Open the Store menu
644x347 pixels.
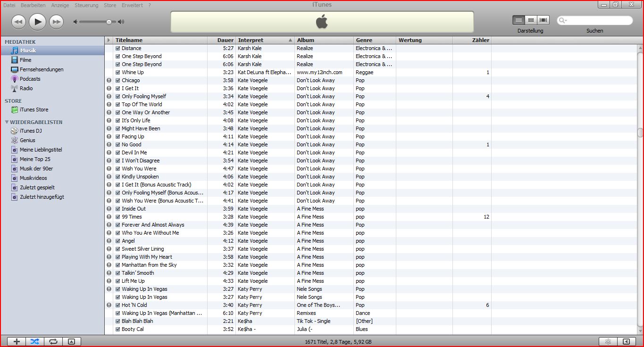point(110,5)
